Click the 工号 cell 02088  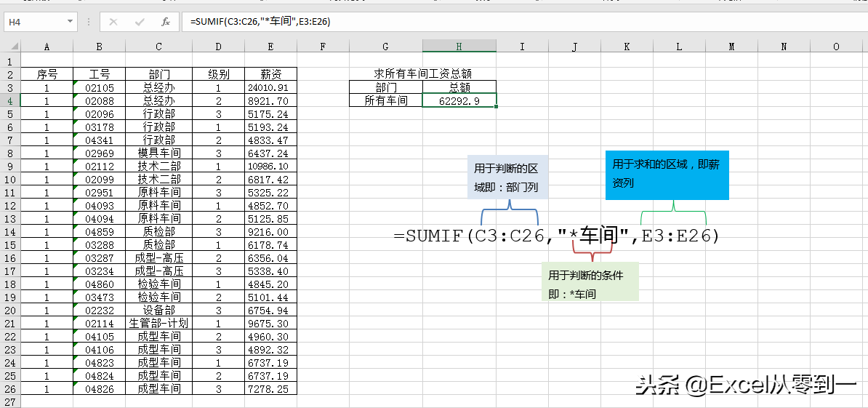tap(99, 100)
